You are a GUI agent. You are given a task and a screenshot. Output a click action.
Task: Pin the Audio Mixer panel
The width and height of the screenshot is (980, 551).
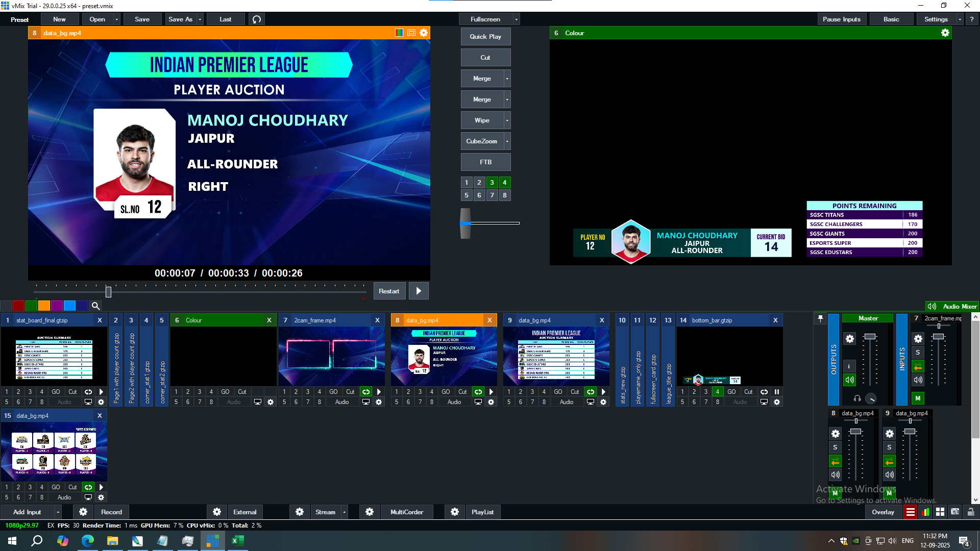pyautogui.click(x=820, y=318)
